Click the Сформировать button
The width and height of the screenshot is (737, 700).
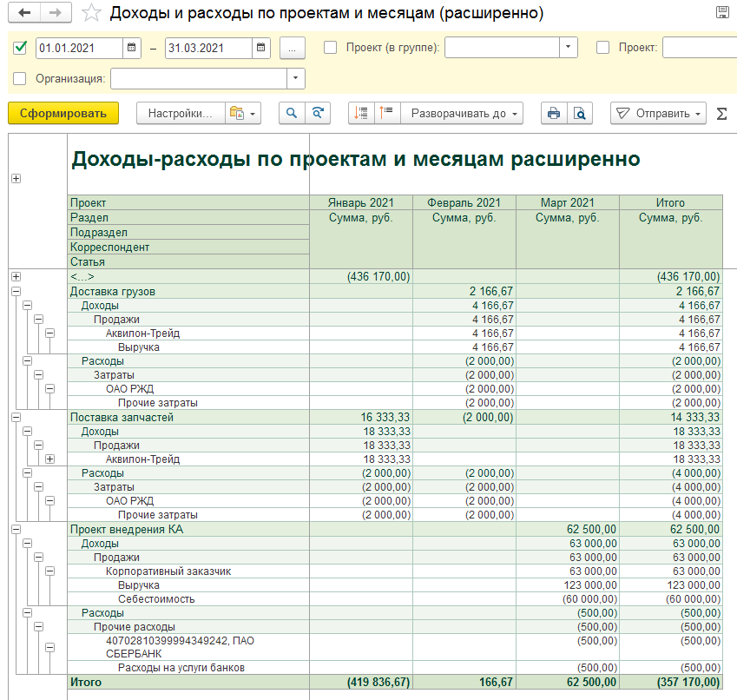click(x=63, y=113)
